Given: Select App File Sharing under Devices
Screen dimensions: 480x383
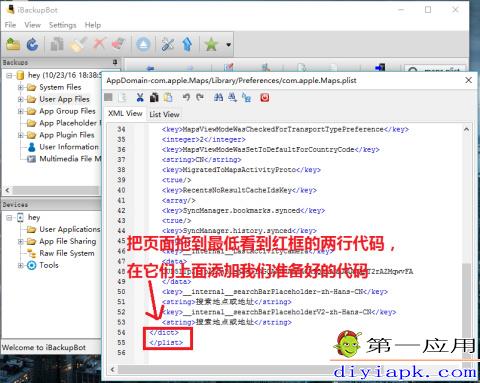Looking at the screenshot, I should pyautogui.click(x=68, y=241).
